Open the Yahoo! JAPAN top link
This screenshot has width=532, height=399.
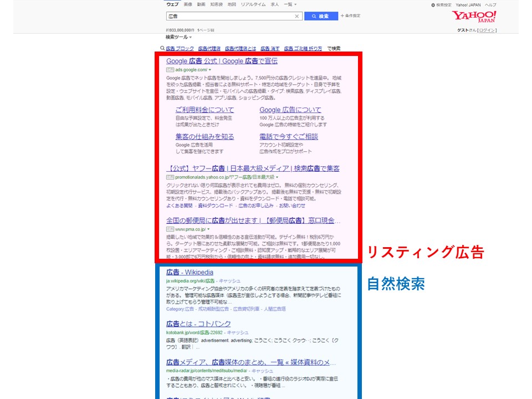click(x=468, y=5)
